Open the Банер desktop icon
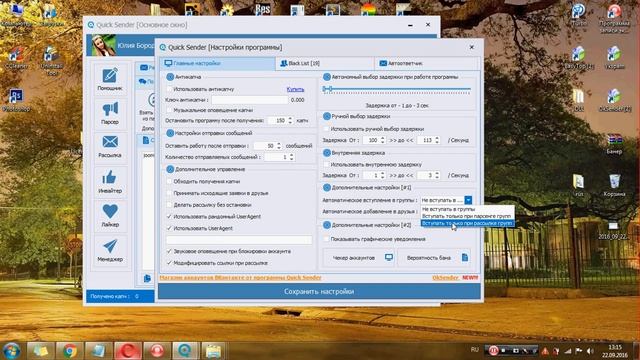The height and width of the screenshot is (360, 640). 614,143
